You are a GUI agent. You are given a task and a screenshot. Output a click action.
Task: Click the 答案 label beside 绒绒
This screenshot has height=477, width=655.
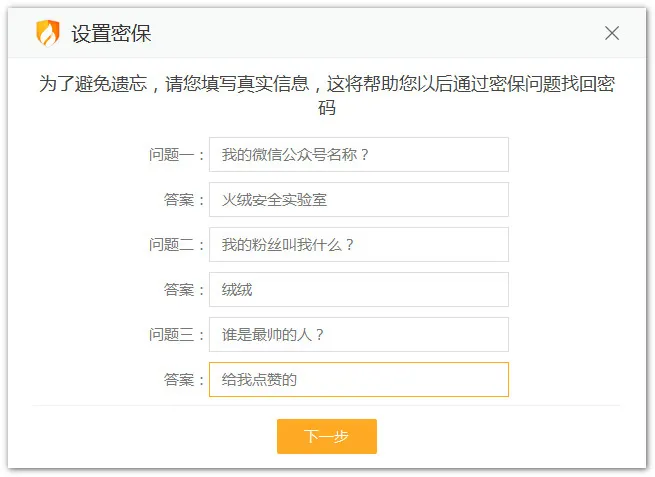[184, 290]
